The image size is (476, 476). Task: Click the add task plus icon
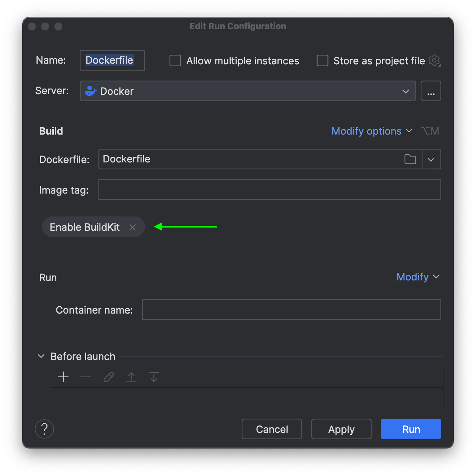(63, 377)
